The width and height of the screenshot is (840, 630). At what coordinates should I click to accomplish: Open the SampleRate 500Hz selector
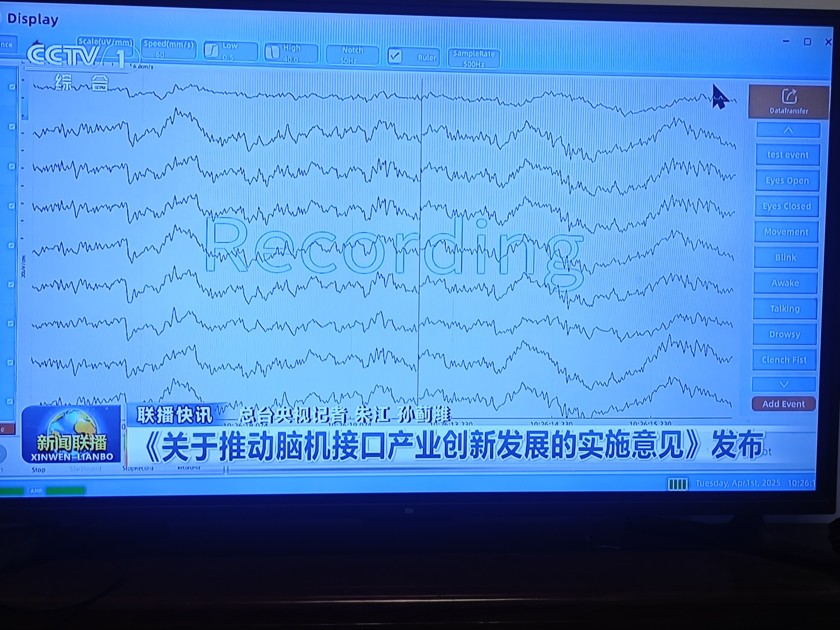pos(474,59)
